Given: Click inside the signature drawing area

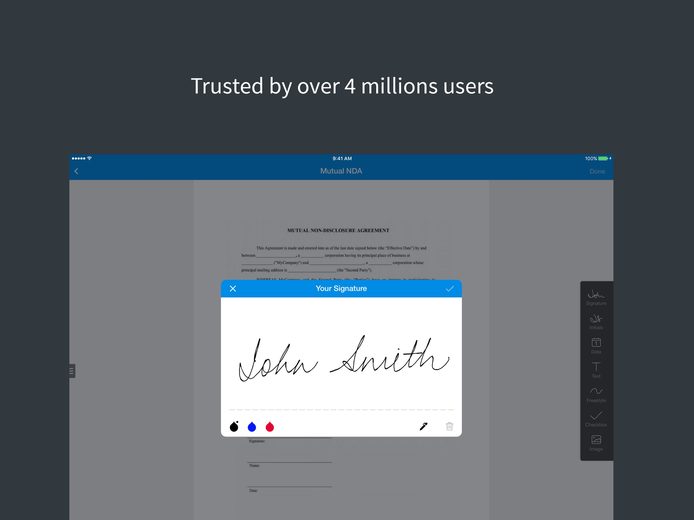Looking at the screenshot, I should (341, 357).
